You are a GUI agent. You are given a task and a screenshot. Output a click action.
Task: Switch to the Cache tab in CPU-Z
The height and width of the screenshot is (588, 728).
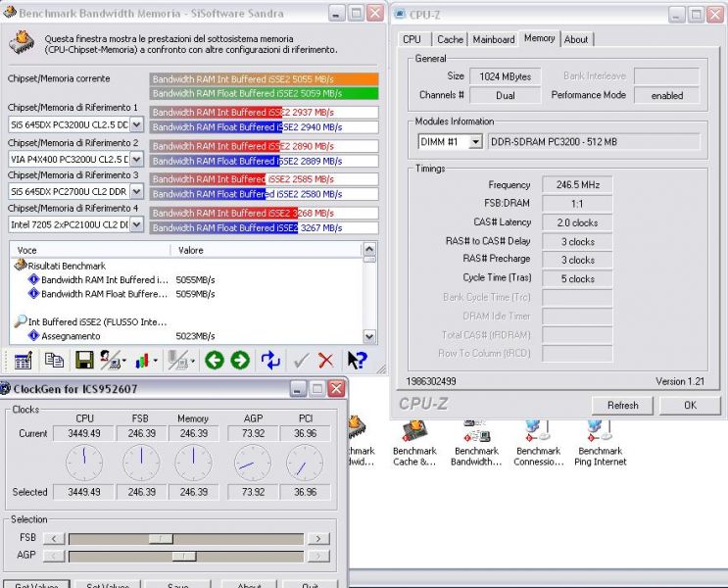click(x=450, y=39)
